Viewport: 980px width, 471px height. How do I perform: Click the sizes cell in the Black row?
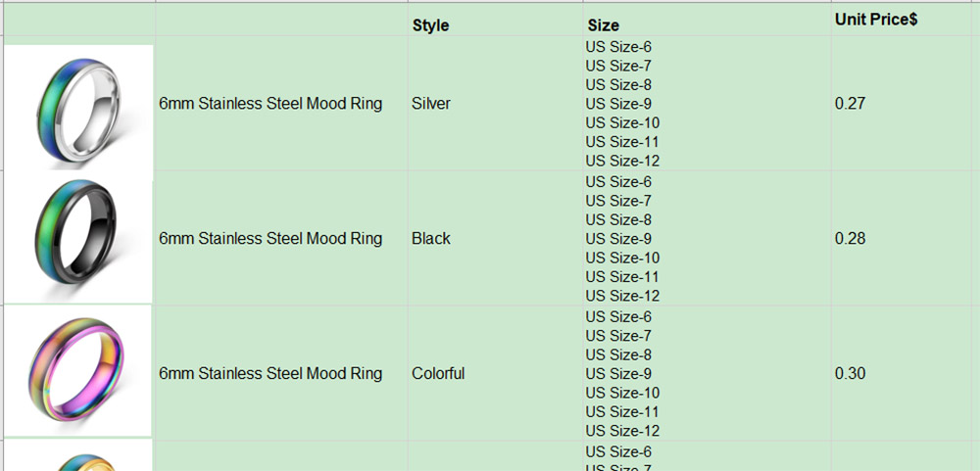coord(707,238)
